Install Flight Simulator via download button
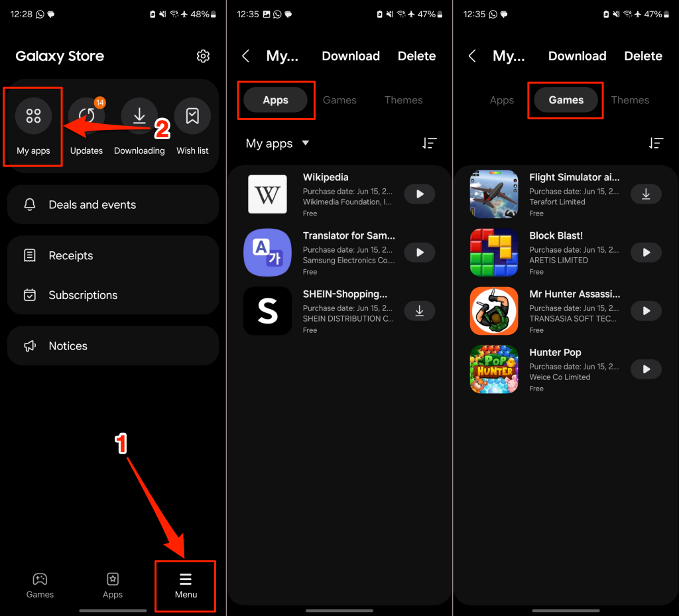The height and width of the screenshot is (616, 679). 645,194
